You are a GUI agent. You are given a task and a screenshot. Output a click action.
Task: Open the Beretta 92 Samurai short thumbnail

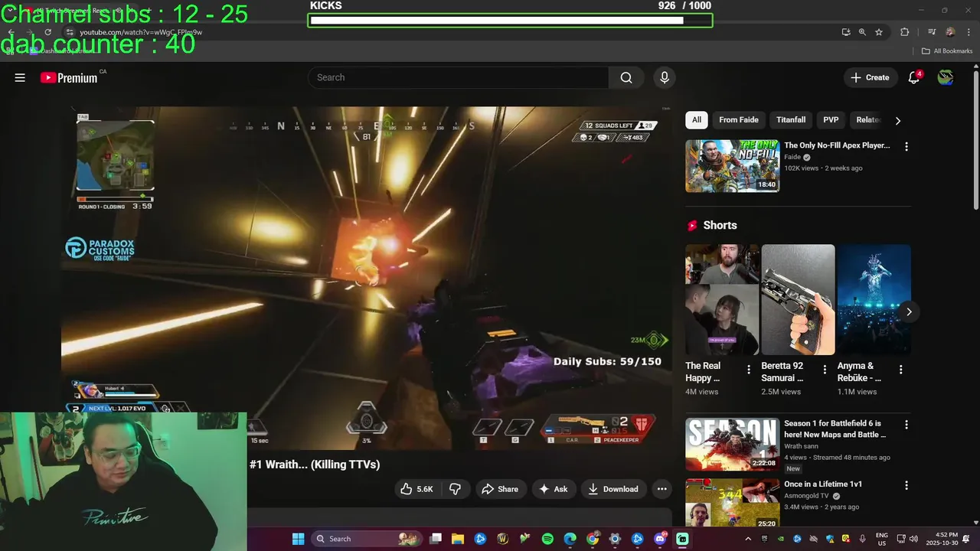798,300
